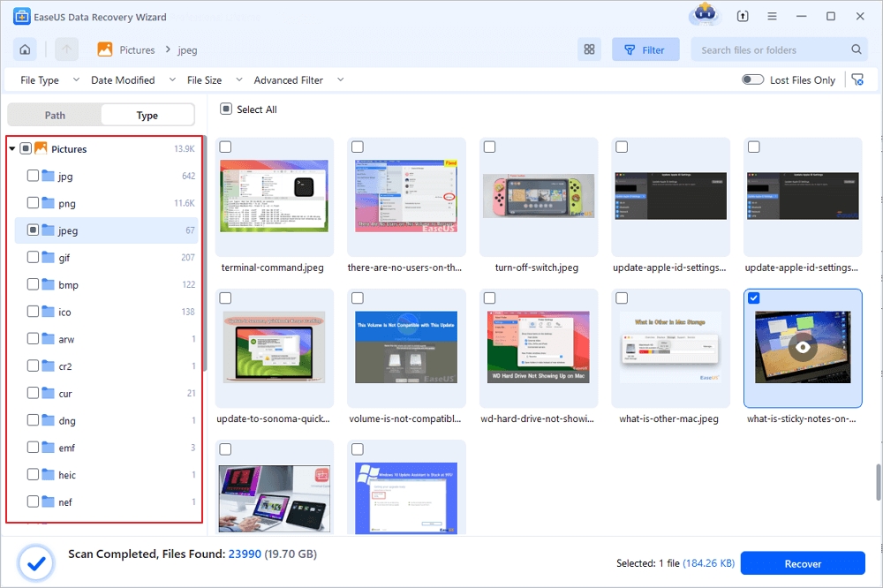Switch to the Path tab

point(55,115)
